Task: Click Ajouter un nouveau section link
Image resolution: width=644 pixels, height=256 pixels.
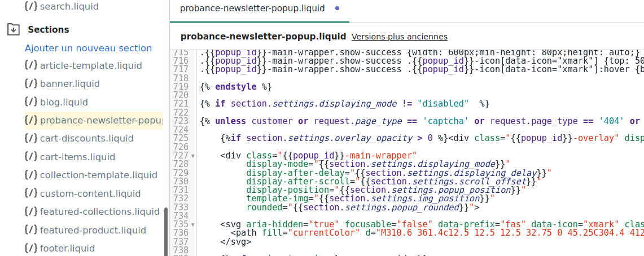Action: pyautogui.click(x=88, y=48)
